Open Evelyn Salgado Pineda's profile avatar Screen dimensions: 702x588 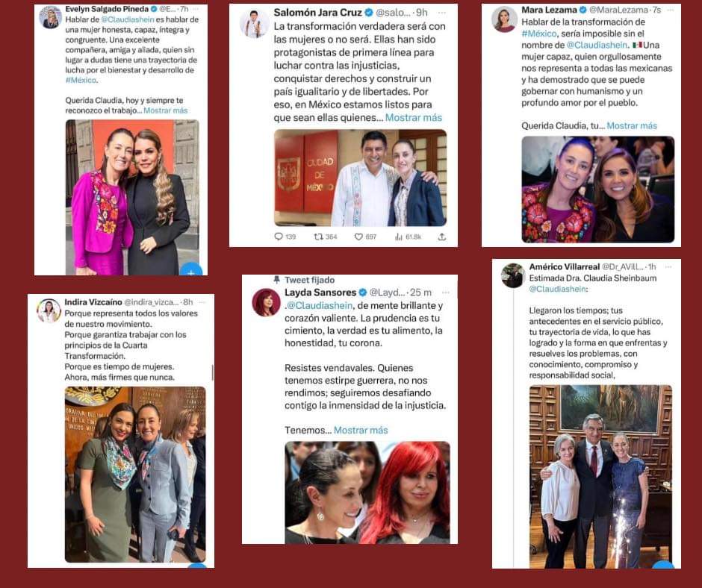click(50, 17)
